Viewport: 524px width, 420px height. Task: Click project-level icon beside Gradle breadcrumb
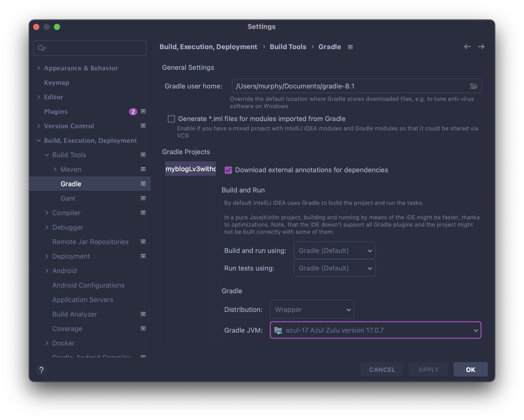click(x=350, y=47)
